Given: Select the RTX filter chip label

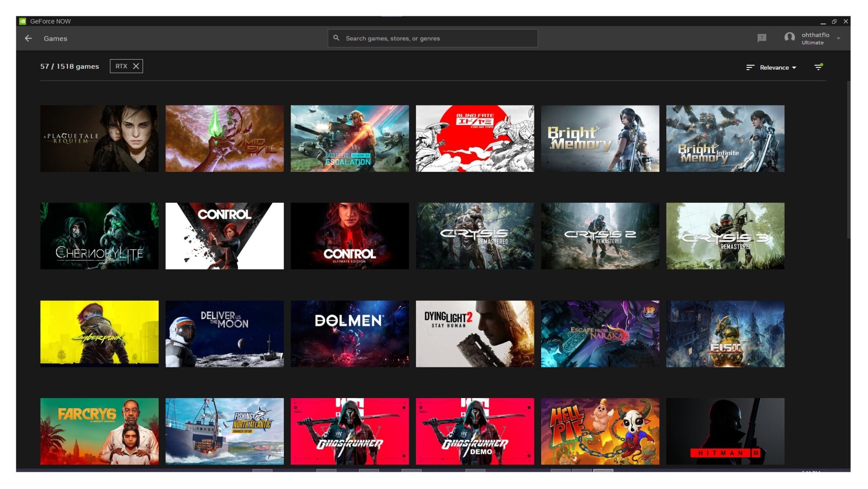Looking at the screenshot, I should coord(121,66).
